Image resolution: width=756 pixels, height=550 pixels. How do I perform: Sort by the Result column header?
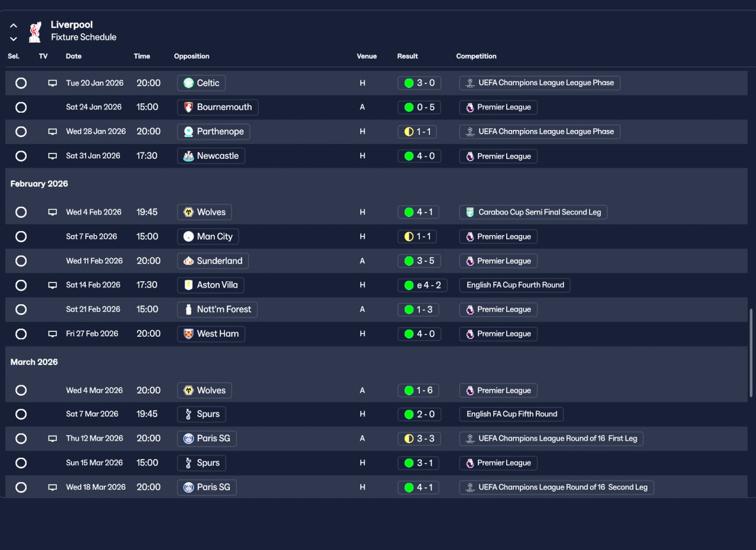[408, 57]
